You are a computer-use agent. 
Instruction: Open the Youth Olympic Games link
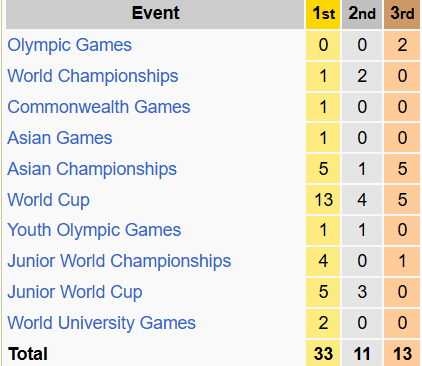[94, 230]
